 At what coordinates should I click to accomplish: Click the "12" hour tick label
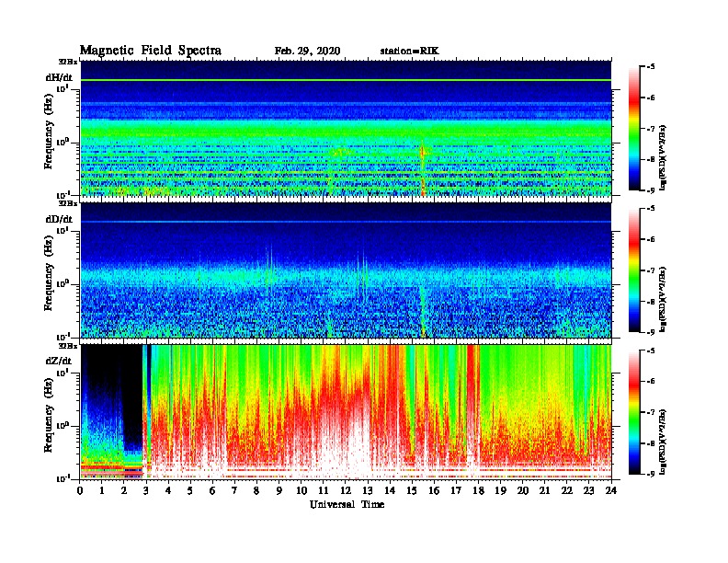(346, 490)
